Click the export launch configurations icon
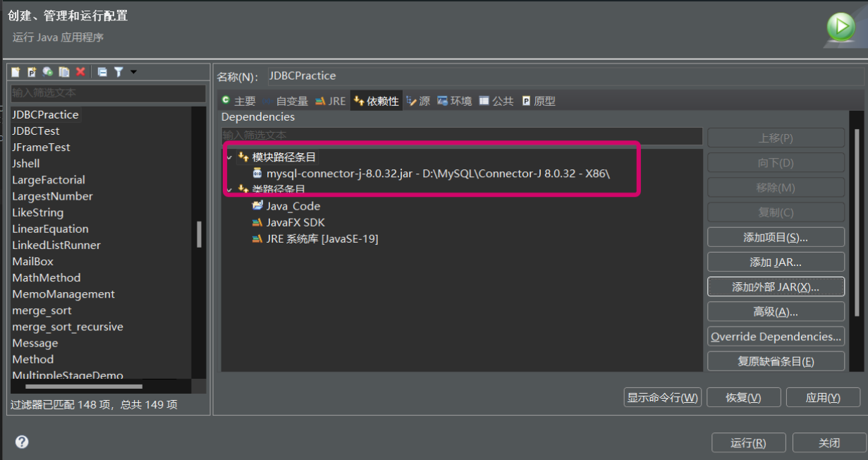The image size is (868, 460). (47, 72)
